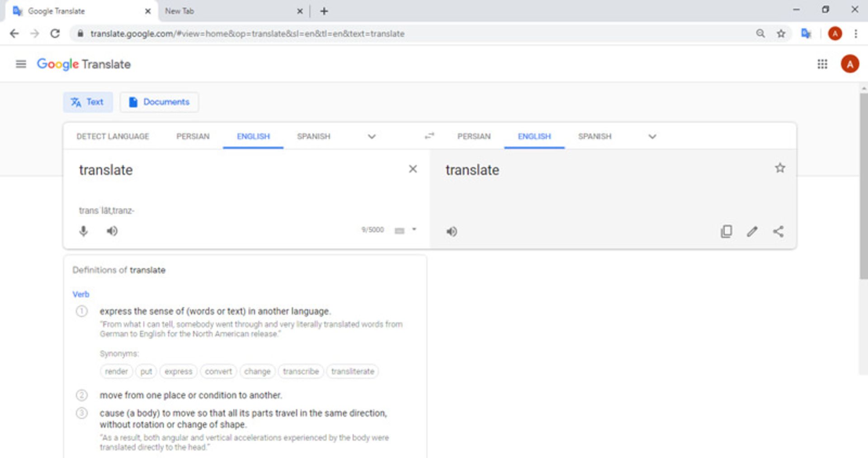Click the 'render' synonym chip
Viewport: 868px width, 458px height.
coord(116,372)
